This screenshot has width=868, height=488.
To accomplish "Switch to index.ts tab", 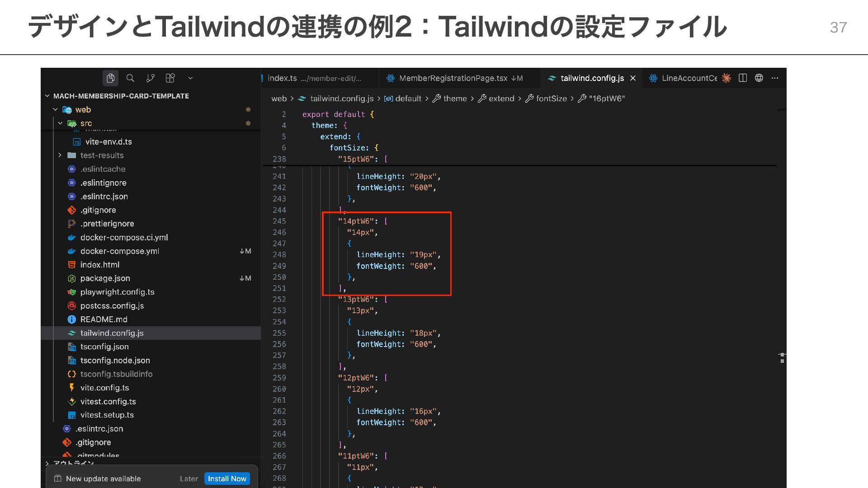I will pyautogui.click(x=282, y=78).
